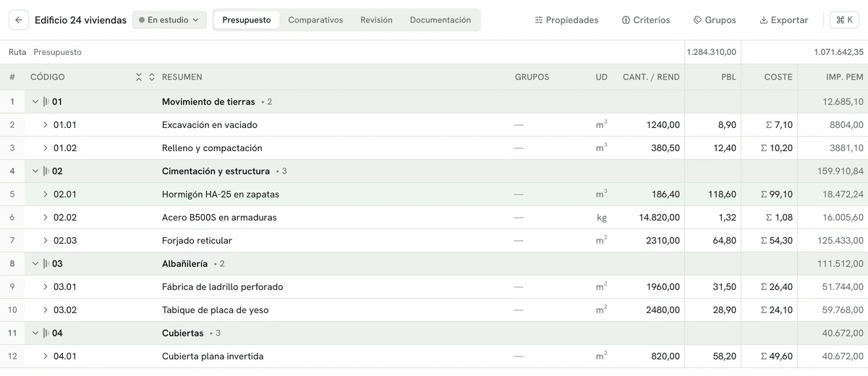Select 'Forjado reticular' summary cell
868x376 pixels.
tap(197, 241)
